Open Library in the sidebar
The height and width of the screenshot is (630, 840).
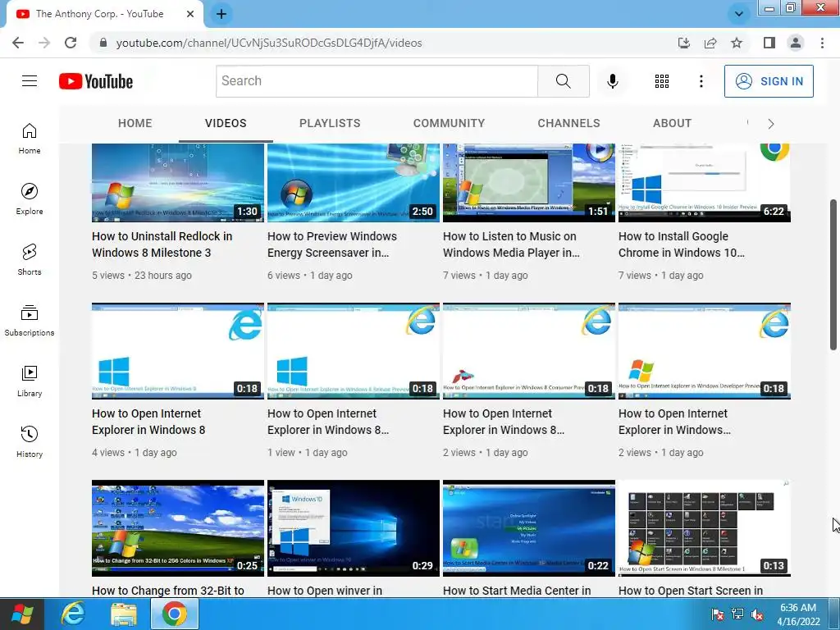pos(30,381)
